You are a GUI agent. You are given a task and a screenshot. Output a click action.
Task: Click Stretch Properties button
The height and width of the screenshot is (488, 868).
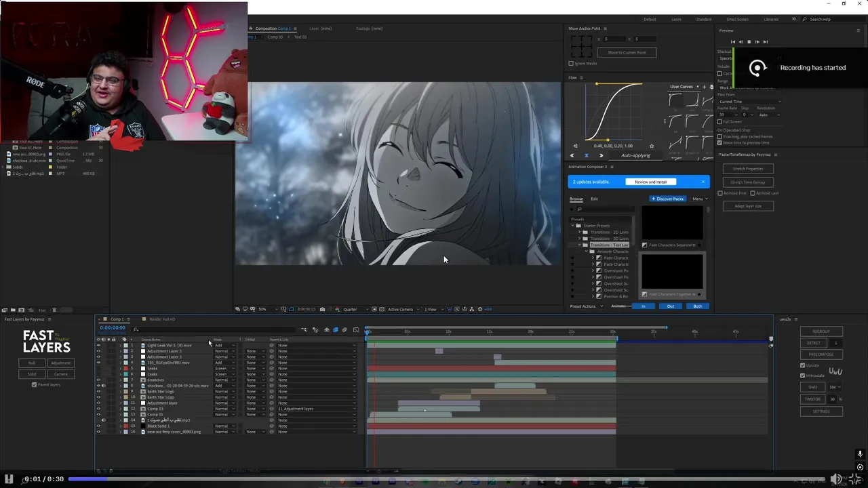[x=747, y=169]
